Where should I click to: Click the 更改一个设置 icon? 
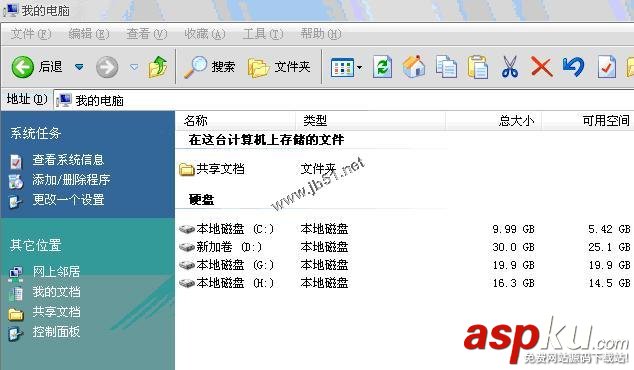16,201
